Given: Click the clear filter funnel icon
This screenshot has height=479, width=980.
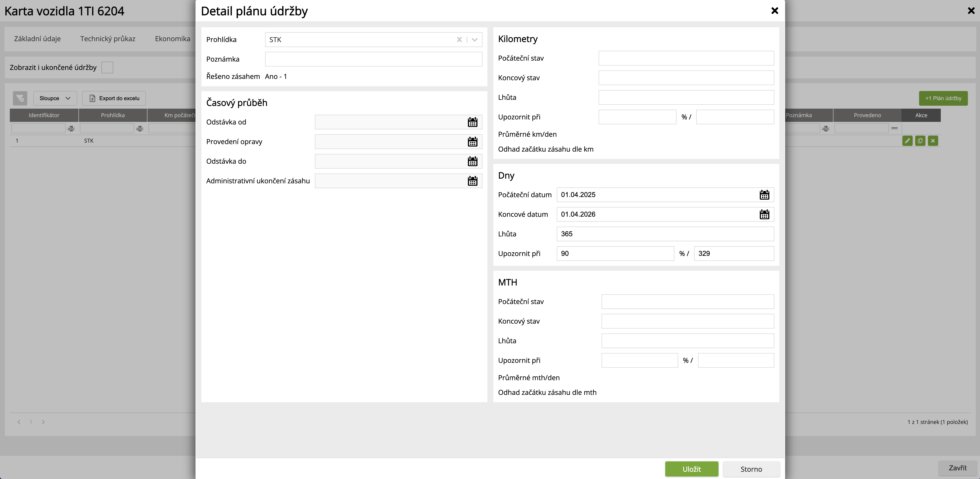Looking at the screenshot, I should point(20,98).
